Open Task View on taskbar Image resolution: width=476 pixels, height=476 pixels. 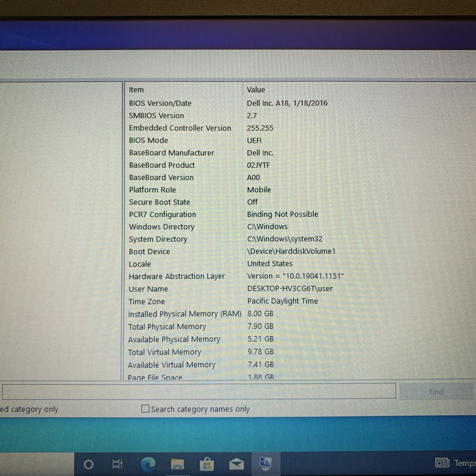pos(117,464)
